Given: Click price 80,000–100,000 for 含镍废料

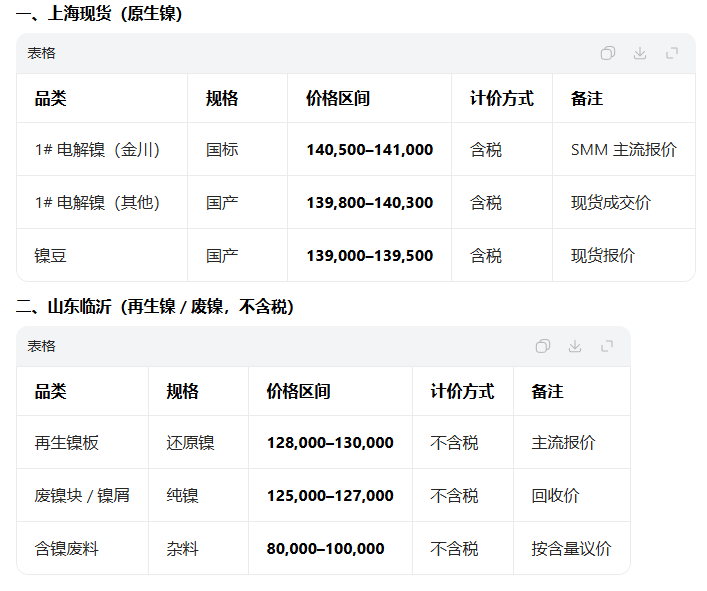Looking at the screenshot, I should tap(325, 549).
